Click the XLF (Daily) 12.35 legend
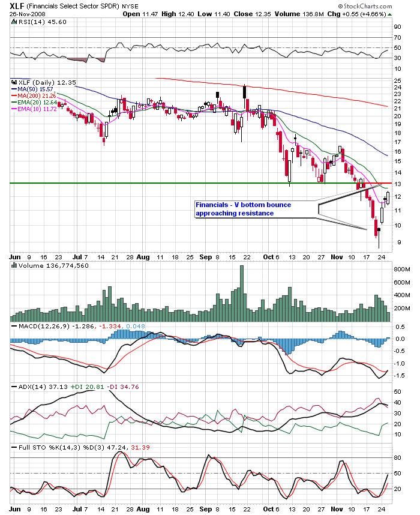 [x=47, y=82]
